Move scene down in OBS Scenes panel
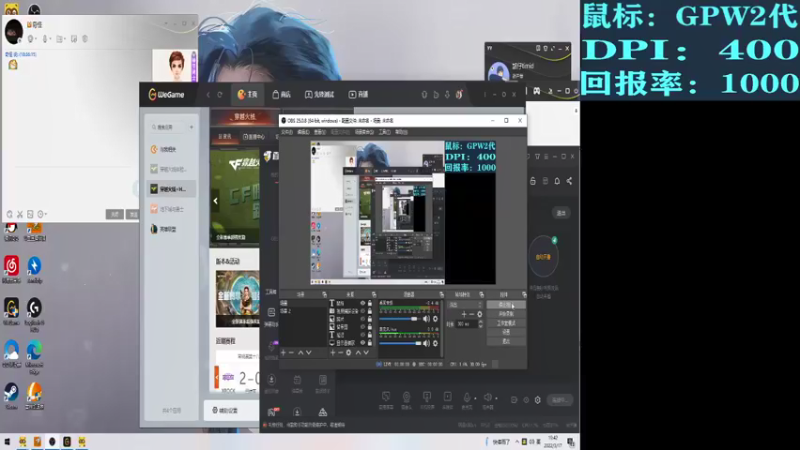 pos(309,353)
